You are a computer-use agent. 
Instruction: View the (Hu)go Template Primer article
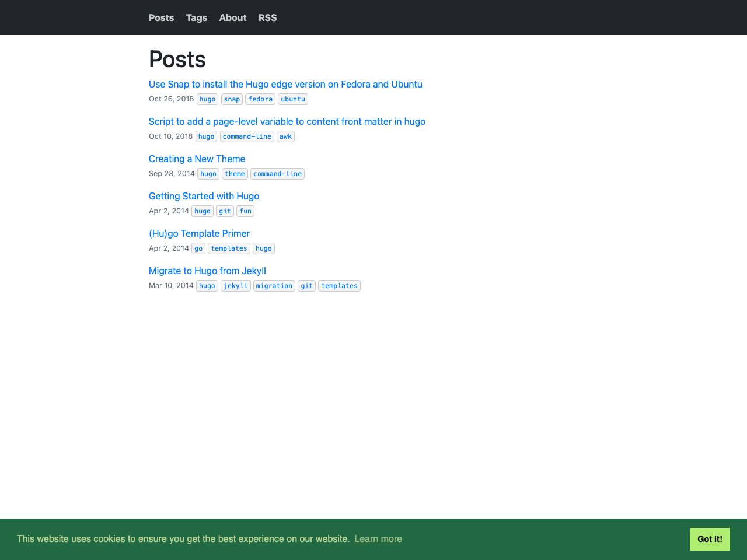coord(199,233)
